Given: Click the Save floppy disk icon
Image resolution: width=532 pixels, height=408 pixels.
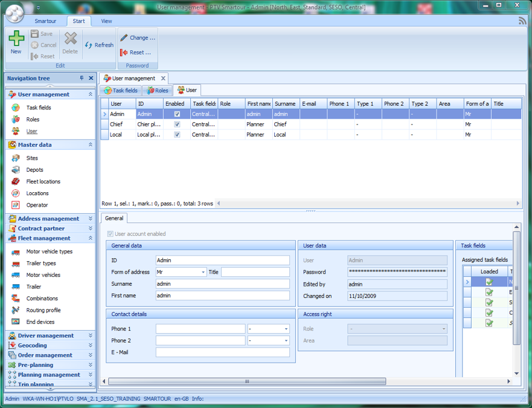Looking at the screenshot, I should tap(34, 34).
